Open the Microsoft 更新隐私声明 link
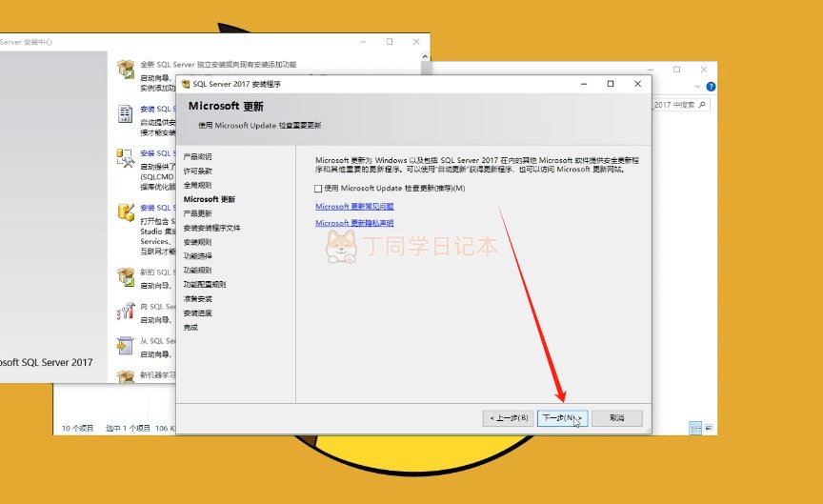 tap(354, 223)
